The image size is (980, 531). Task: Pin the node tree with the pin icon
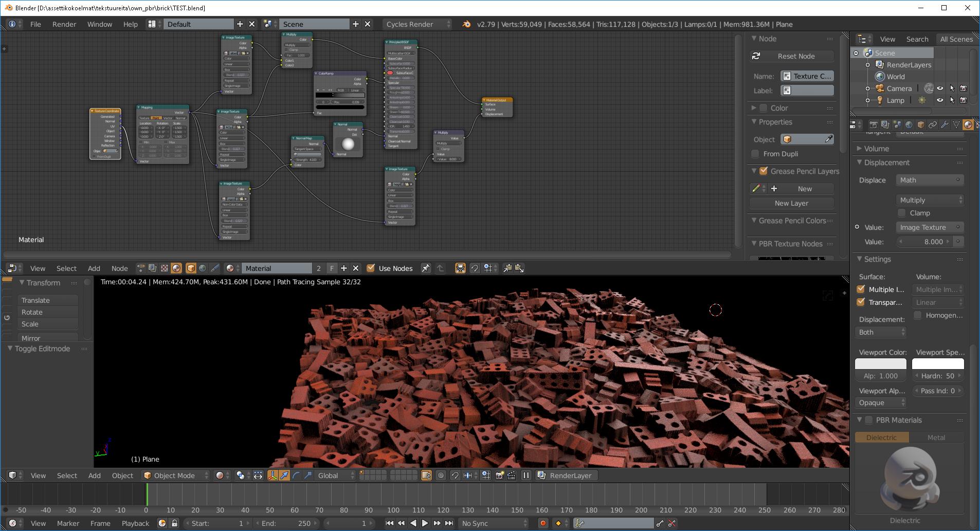click(x=426, y=268)
